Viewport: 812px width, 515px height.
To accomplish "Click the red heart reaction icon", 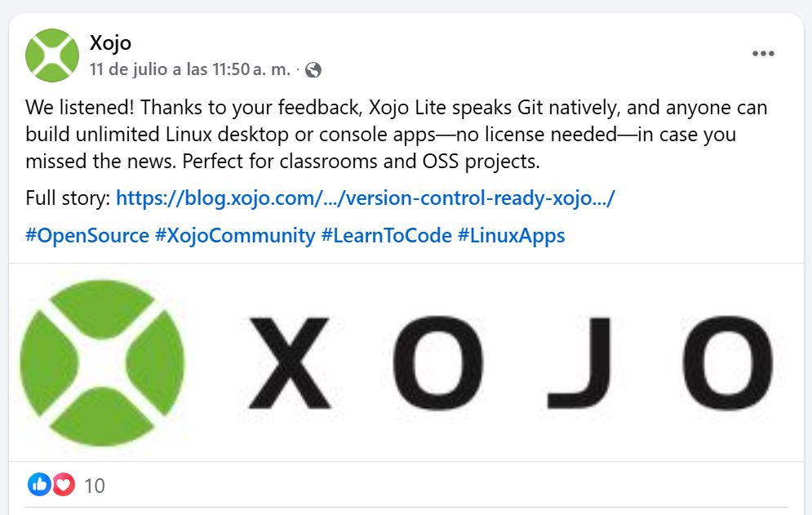I will tap(63, 485).
